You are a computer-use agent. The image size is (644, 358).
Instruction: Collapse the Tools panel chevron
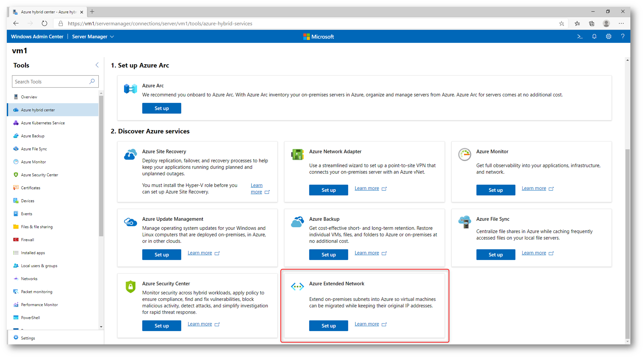tap(97, 65)
